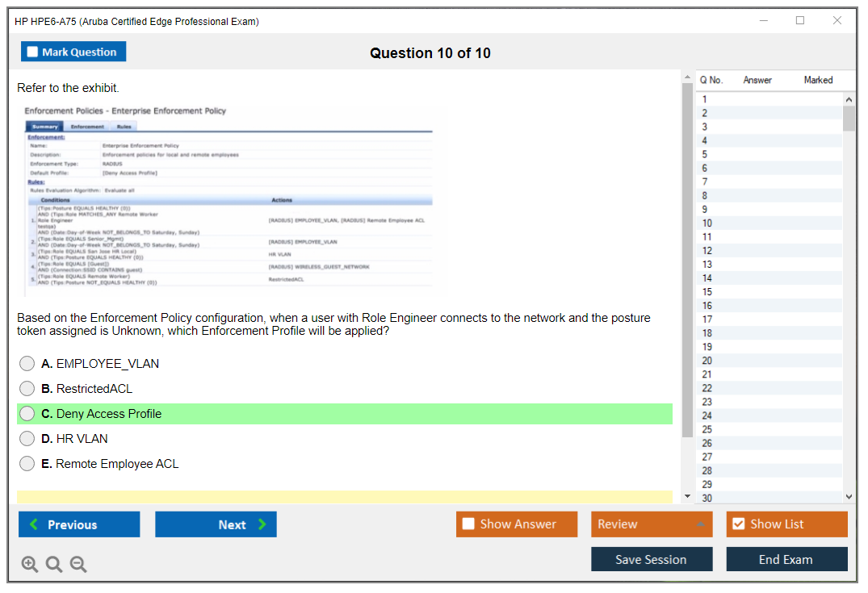The width and height of the screenshot is (868, 593).
Task: Click scroll-down arrow of question pane
Action: 687,495
